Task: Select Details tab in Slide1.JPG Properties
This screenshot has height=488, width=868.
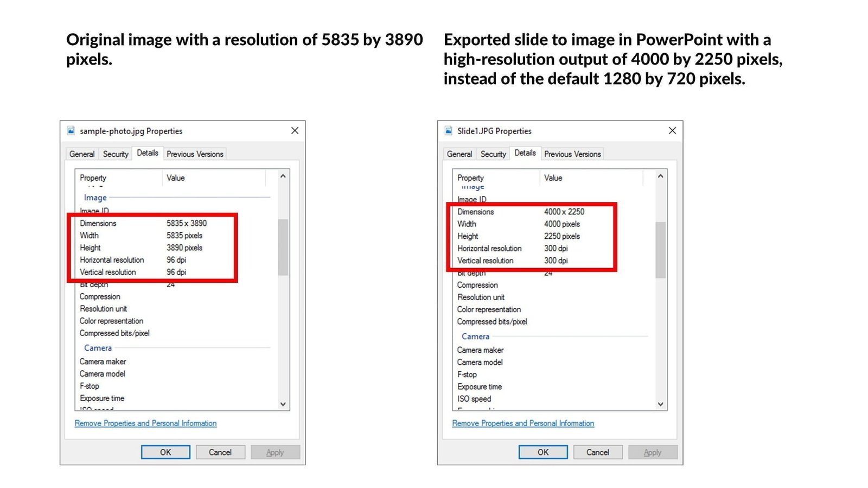Action: pyautogui.click(x=525, y=153)
